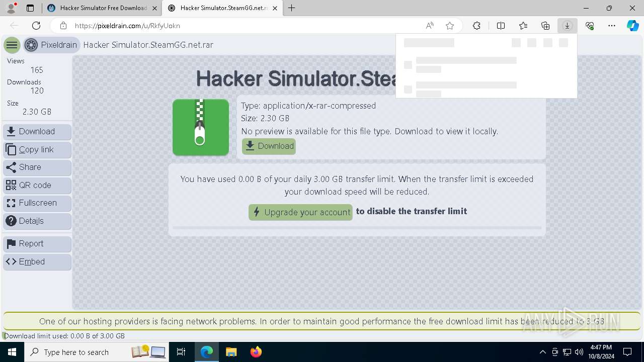Open Task View
The image size is (644, 362).
pyautogui.click(x=181, y=352)
